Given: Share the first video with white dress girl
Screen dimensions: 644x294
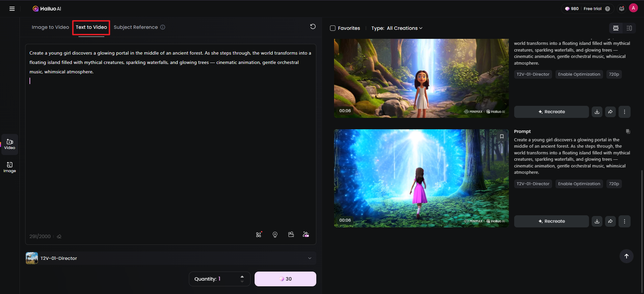Looking at the screenshot, I should (x=610, y=112).
